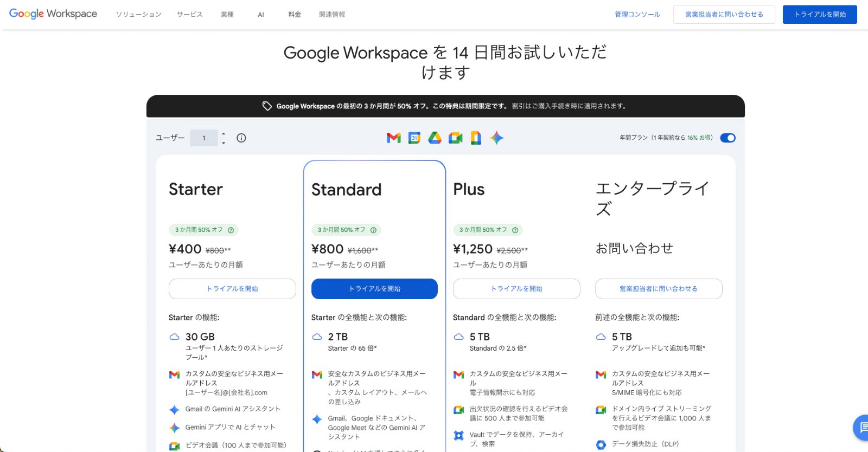The height and width of the screenshot is (452, 868).
Task: Click the Gmail icon in the app row
Action: click(394, 138)
